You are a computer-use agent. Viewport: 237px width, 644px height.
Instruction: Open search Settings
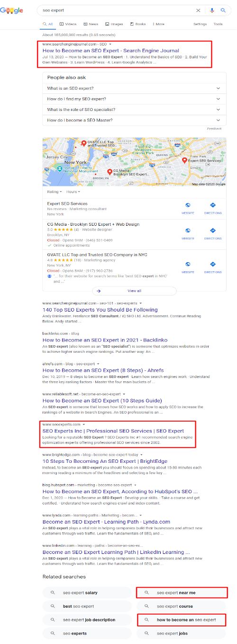click(x=200, y=24)
